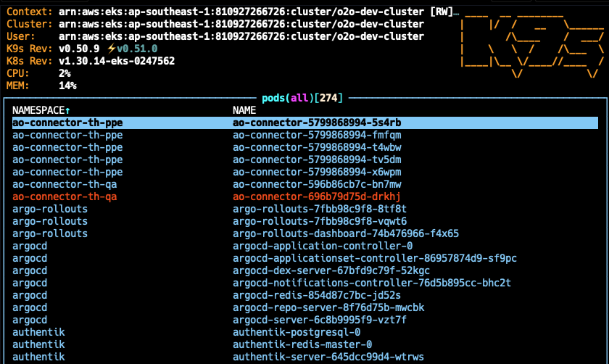Select pod argocd-redis-854d87c7bc-jd52s
Image resolution: width=609 pixels, height=364 pixels.
[305, 295]
